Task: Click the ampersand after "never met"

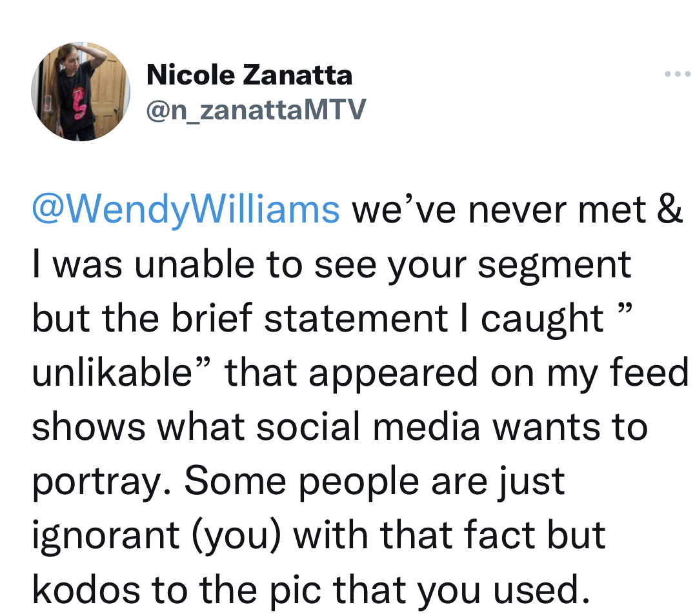Action: 669,210
